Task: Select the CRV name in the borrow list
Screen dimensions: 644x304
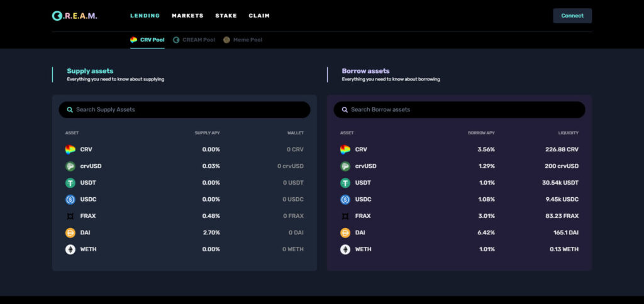Action: (361, 149)
